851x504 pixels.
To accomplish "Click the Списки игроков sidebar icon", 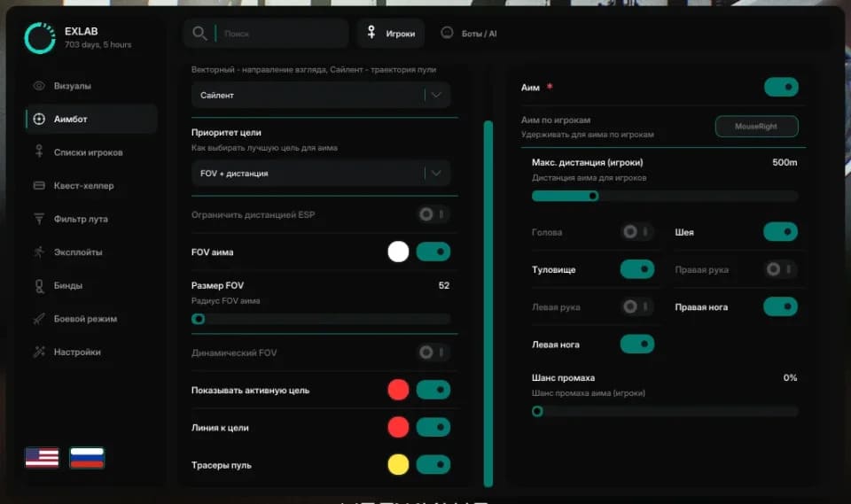I will click(39, 151).
